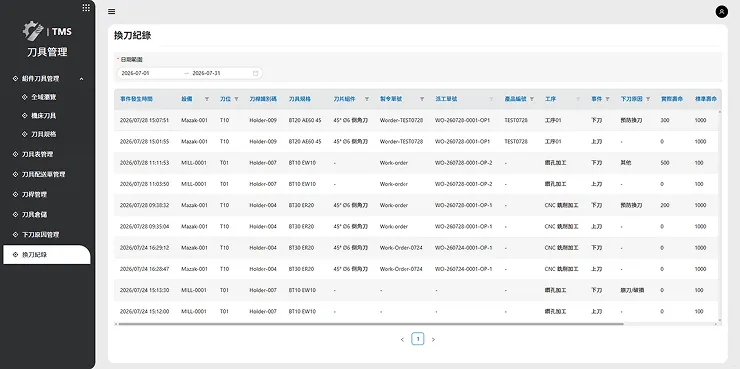Click BT30 ER20 in the 09:35:04 row
Viewport: 740px width, 369px height.
[301, 226]
